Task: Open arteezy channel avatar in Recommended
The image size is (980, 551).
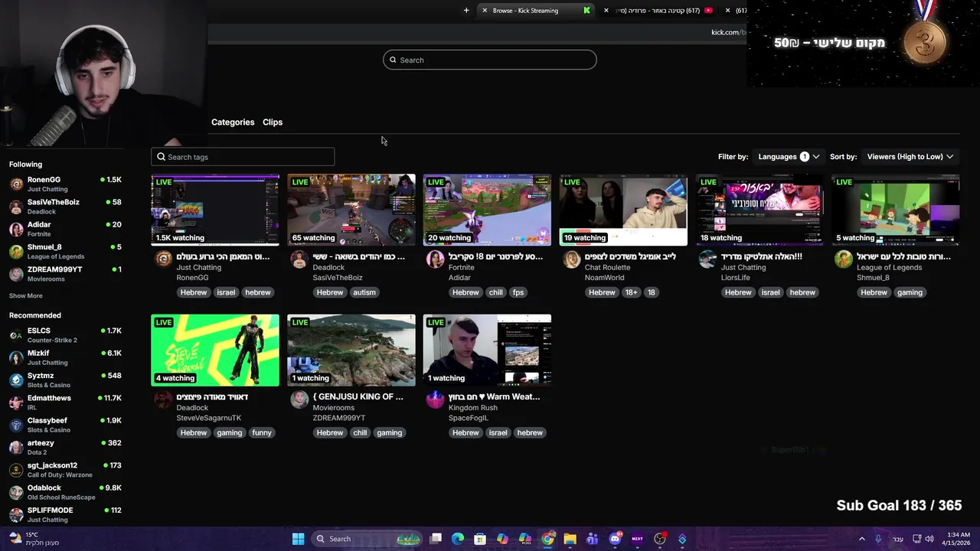Action: pyautogui.click(x=16, y=448)
